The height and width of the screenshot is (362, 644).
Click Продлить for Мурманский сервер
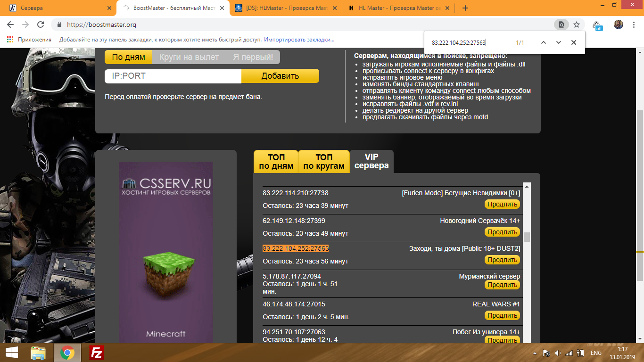[x=503, y=285]
